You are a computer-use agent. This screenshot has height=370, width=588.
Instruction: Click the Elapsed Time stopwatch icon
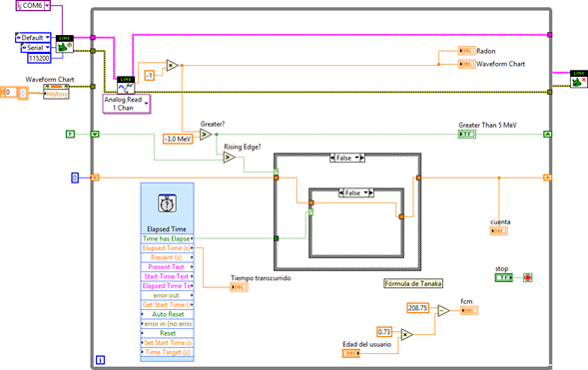click(168, 203)
